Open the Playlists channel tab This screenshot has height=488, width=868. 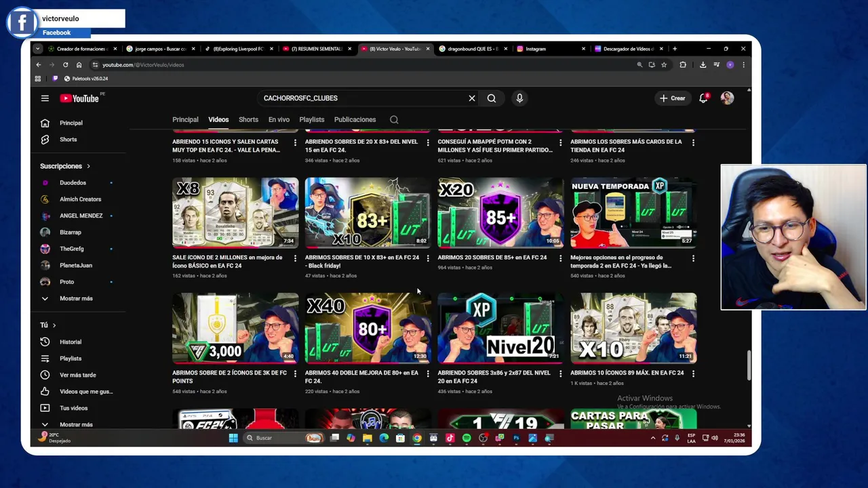click(x=312, y=119)
